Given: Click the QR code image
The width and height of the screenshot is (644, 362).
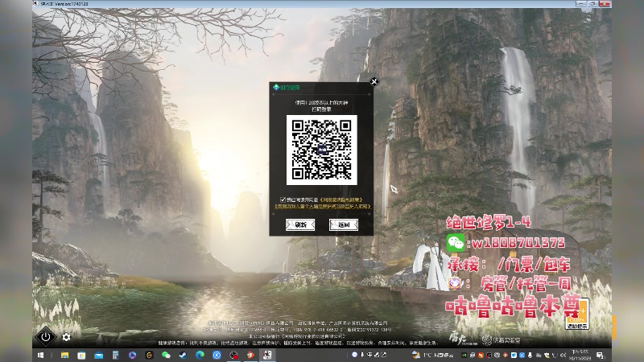Looking at the screenshot, I should [321, 150].
